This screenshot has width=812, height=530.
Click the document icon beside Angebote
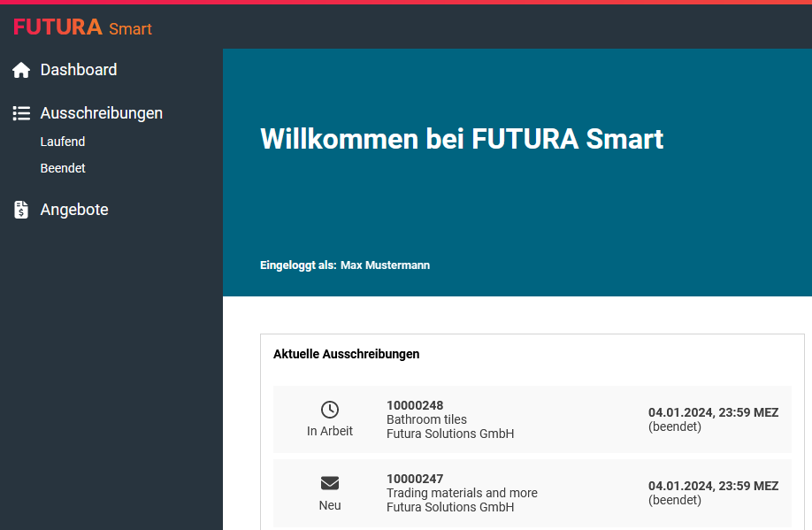21,210
